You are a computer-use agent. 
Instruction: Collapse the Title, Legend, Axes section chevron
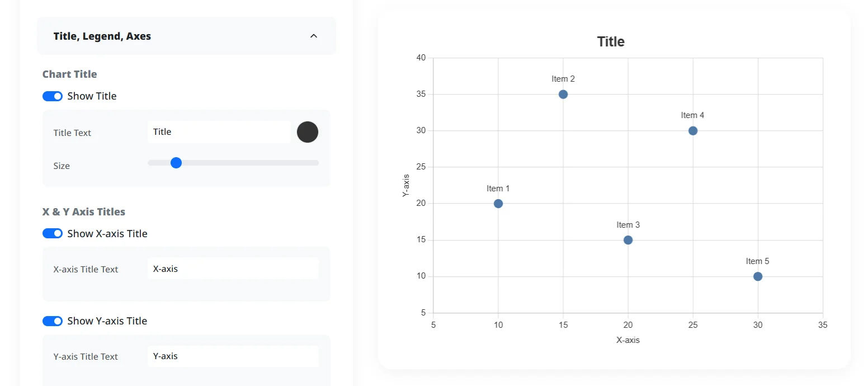click(314, 36)
